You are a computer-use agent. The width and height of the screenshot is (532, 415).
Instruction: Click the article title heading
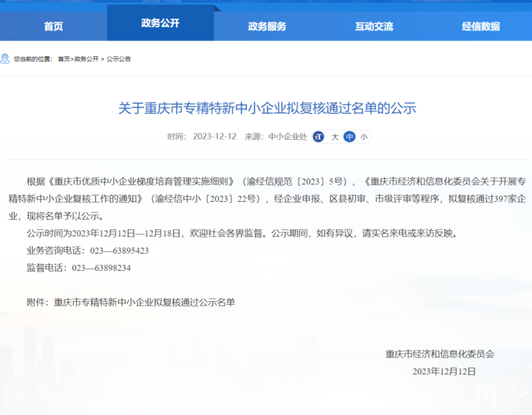(x=267, y=108)
